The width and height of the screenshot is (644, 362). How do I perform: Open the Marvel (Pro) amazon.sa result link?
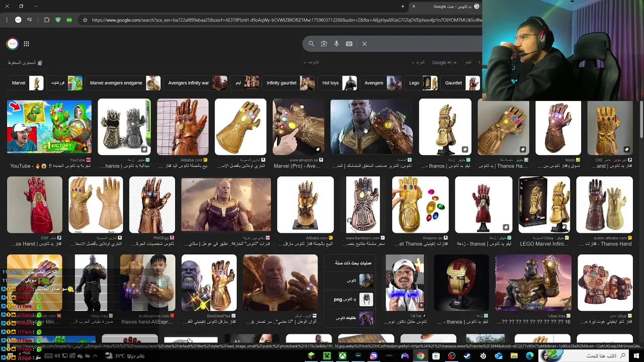[297, 166]
